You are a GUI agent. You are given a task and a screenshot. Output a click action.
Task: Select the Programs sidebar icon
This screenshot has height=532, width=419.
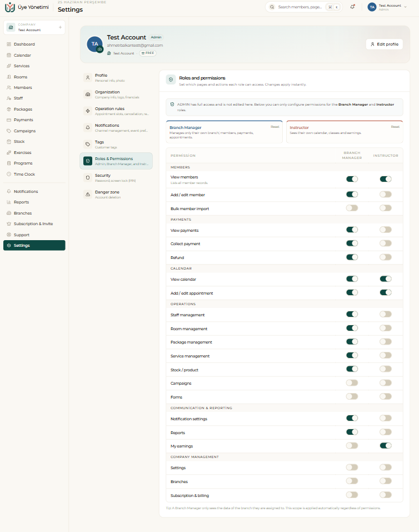click(9, 163)
